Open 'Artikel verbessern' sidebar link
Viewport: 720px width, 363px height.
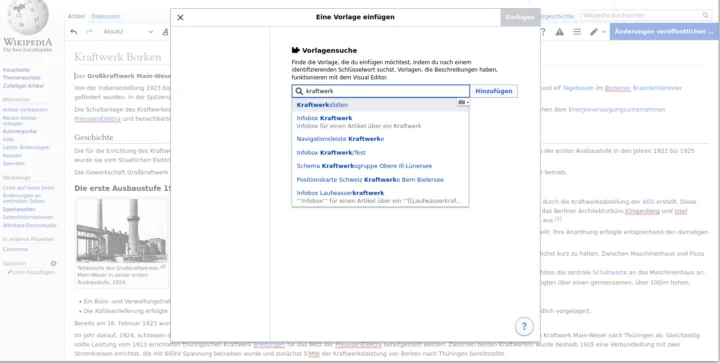pyautogui.click(x=25, y=110)
